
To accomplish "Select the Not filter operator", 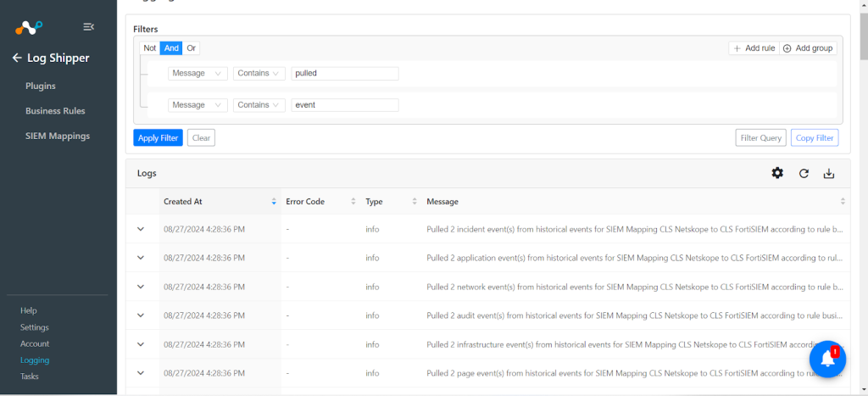I will [x=150, y=48].
